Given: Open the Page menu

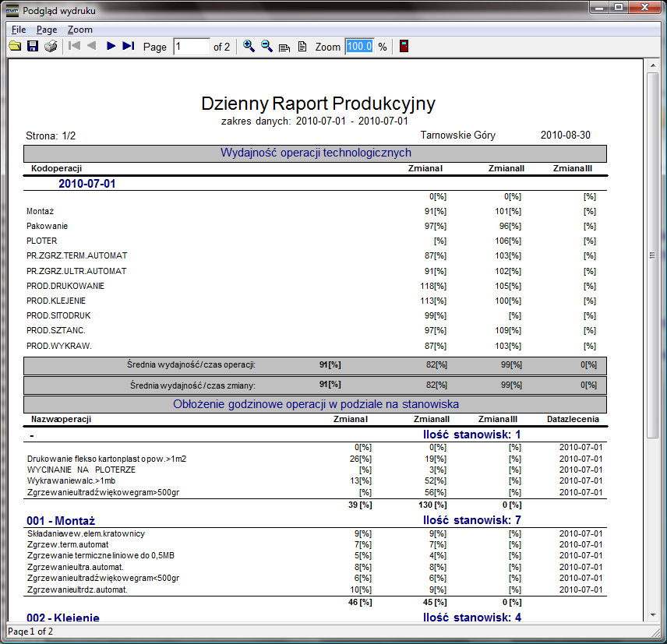Looking at the screenshot, I should click(x=47, y=30).
